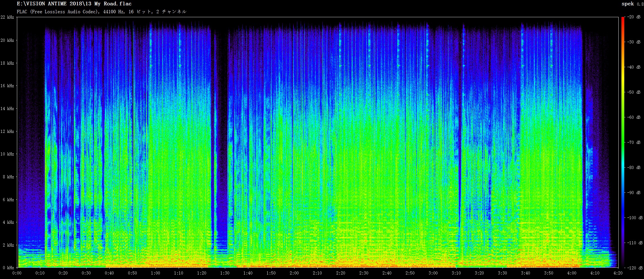The image size is (644, 279).
Task: Click the "0:30" time axis label
Action: pos(86,273)
